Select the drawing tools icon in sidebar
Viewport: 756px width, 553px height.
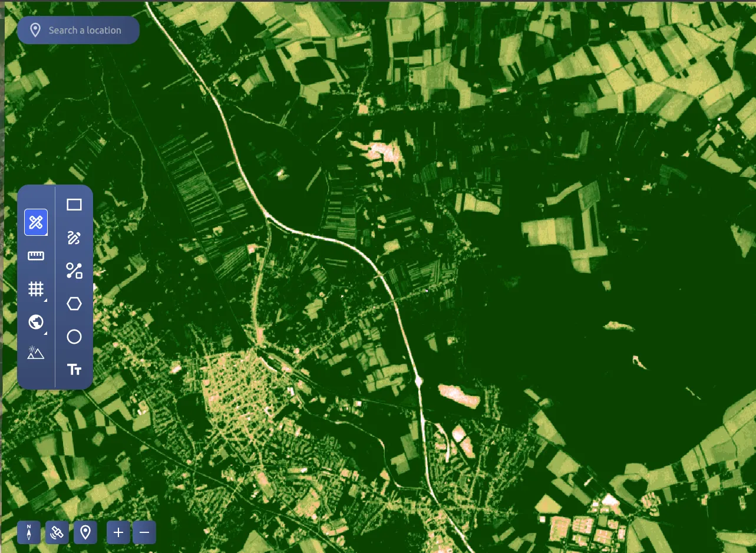pyautogui.click(x=36, y=222)
